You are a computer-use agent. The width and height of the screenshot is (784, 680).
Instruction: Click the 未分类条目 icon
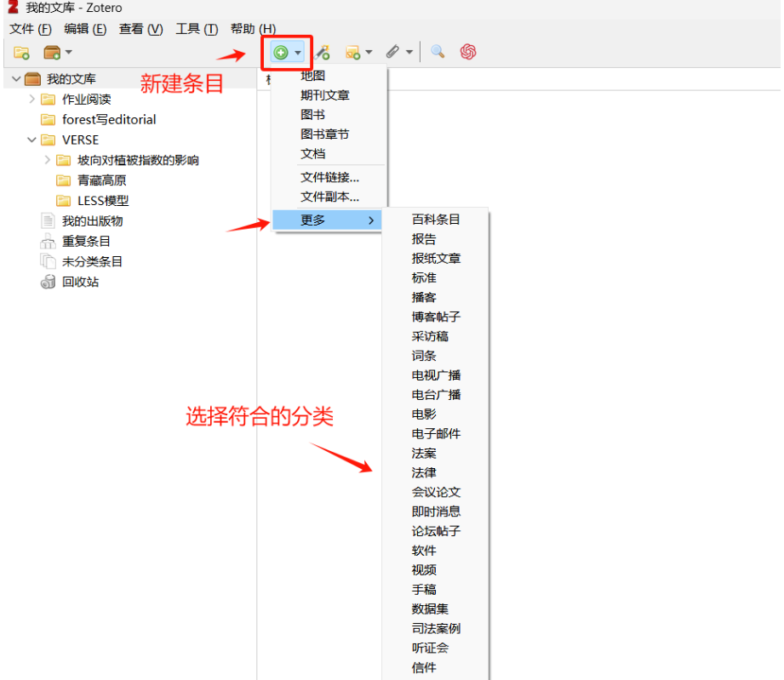(x=48, y=261)
